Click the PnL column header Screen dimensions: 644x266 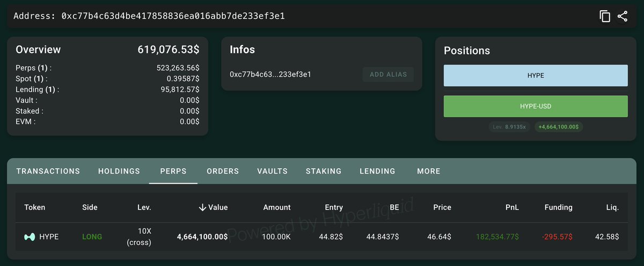point(511,207)
